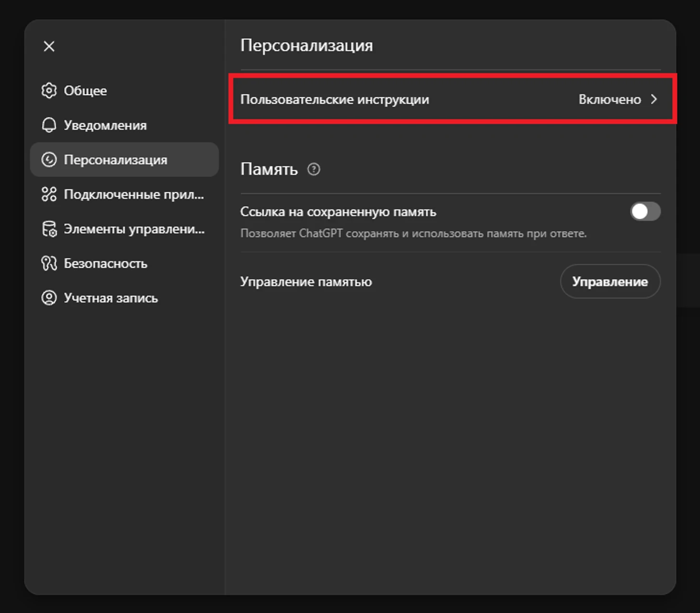Screen dimensions: 700x613
Task: Expand the chevron arrow after Включено
Action: [x=654, y=99]
